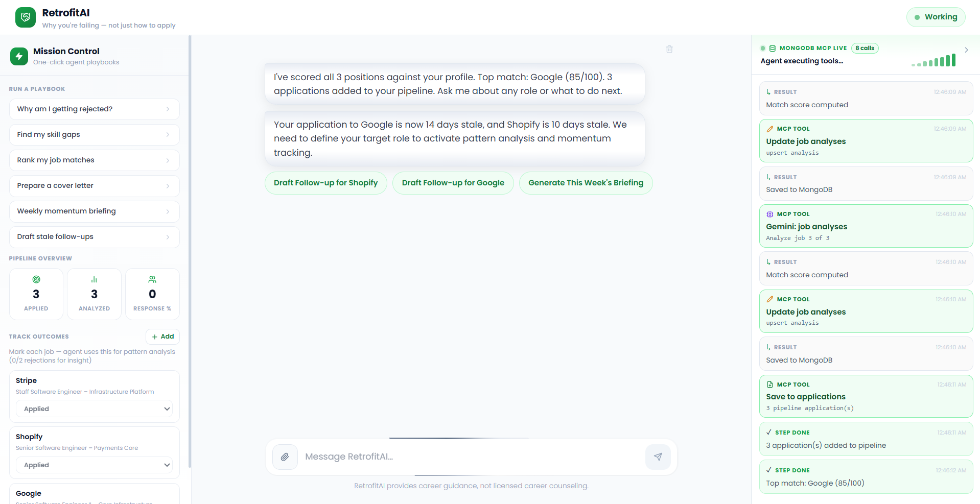Click the Mission Control lightning bolt icon
Viewport: 980px width, 504px height.
coord(19,56)
